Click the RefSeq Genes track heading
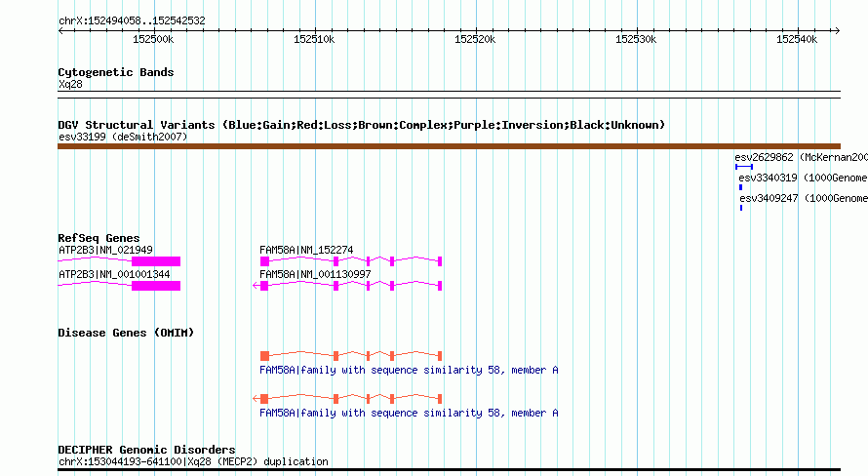The height and width of the screenshot is (476, 868). coord(99,238)
